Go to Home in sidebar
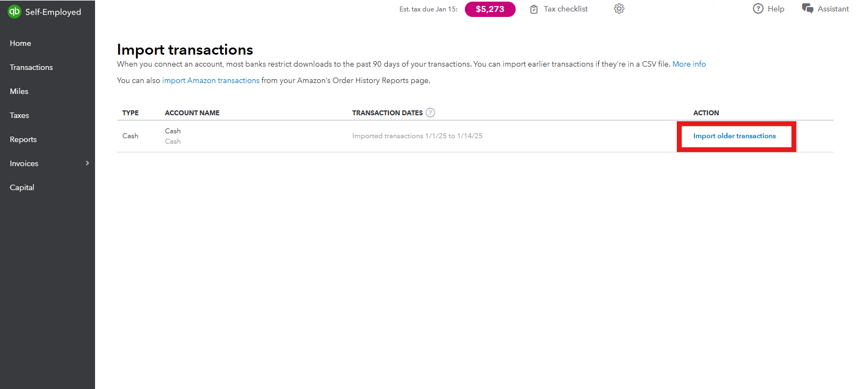 point(20,43)
